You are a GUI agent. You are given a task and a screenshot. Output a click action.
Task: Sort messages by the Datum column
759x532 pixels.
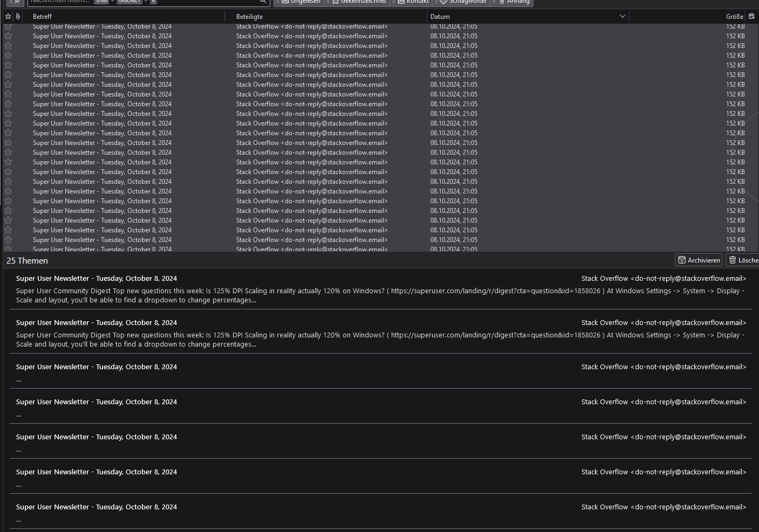(528, 17)
